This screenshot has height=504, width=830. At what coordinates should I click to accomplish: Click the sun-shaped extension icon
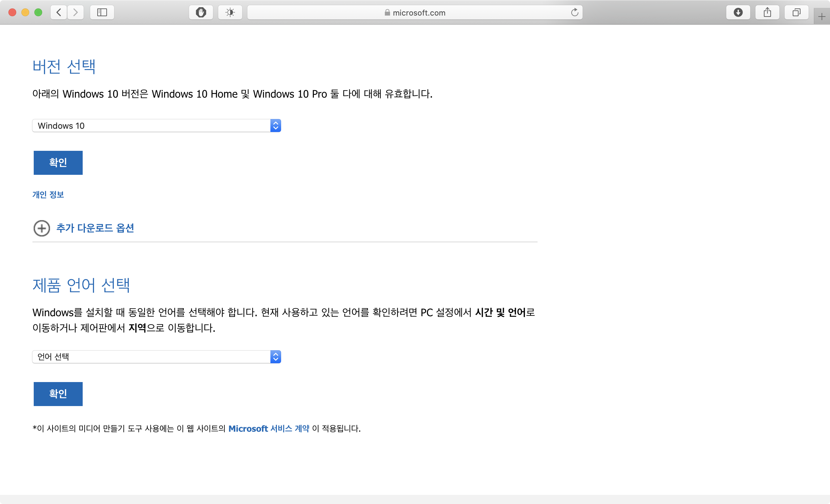tap(230, 12)
